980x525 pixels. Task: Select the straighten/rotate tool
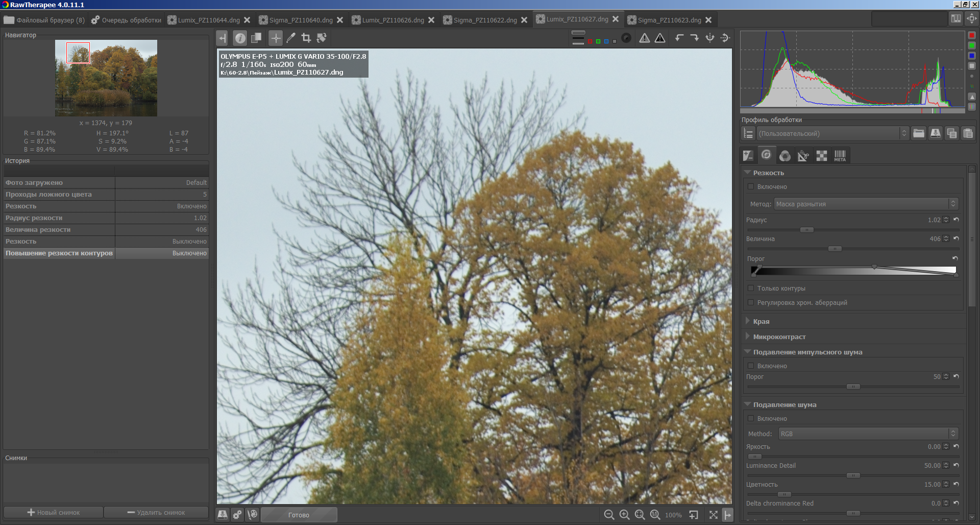click(x=322, y=38)
